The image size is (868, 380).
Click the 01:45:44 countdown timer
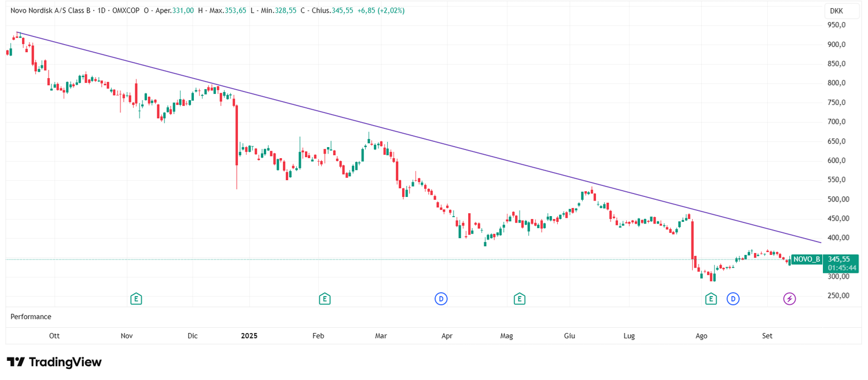[x=841, y=268]
